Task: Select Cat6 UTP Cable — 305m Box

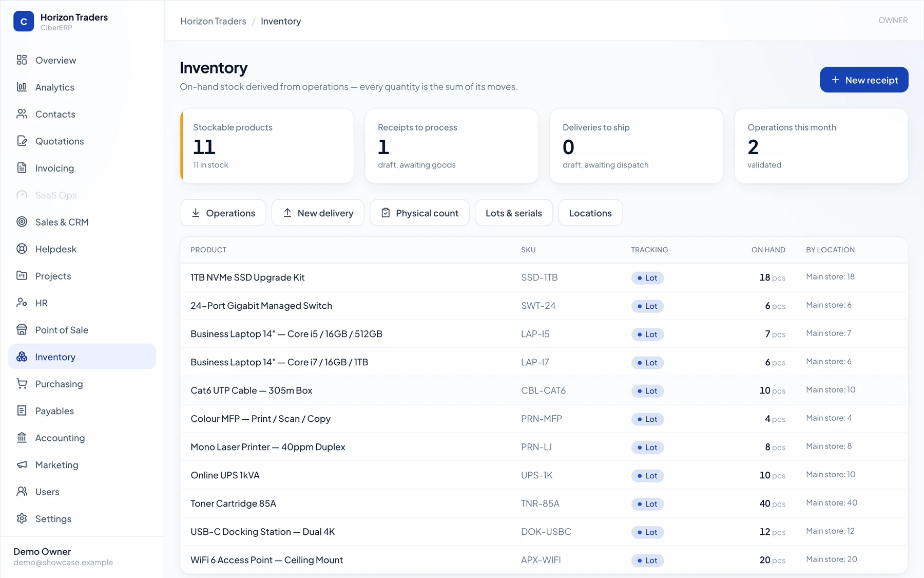Action: click(x=252, y=390)
